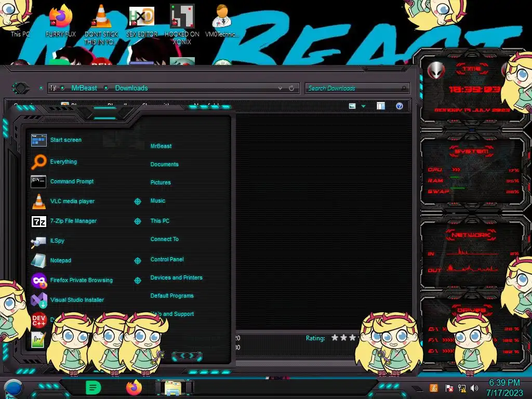This screenshot has width=532, height=399.
Task: Open the HOOKED ON XONIX desktop shortcut
Action: tap(182, 24)
